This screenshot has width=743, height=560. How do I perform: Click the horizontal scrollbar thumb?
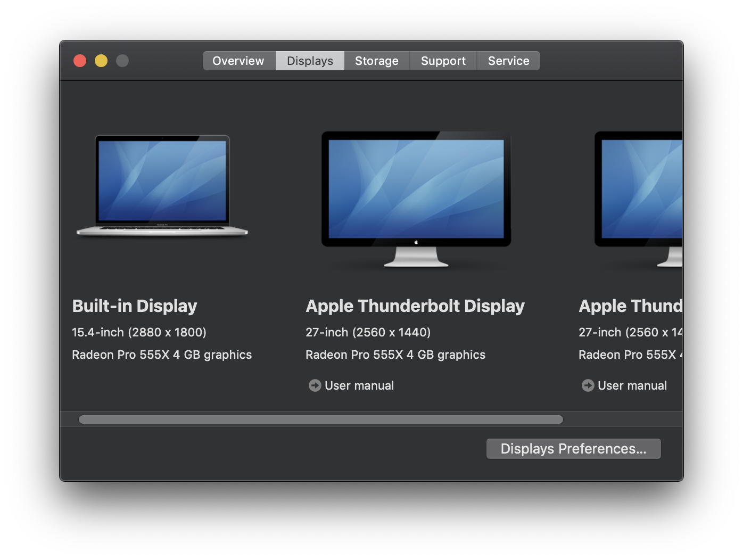coord(321,419)
